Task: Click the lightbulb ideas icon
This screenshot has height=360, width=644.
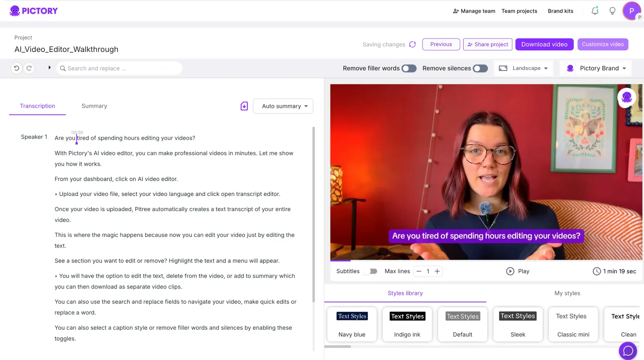Action: (x=612, y=11)
